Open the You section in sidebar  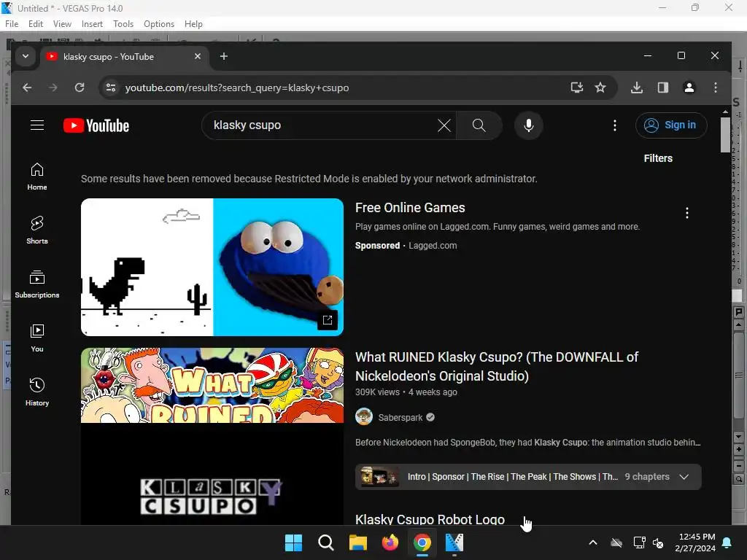(x=37, y=338)
